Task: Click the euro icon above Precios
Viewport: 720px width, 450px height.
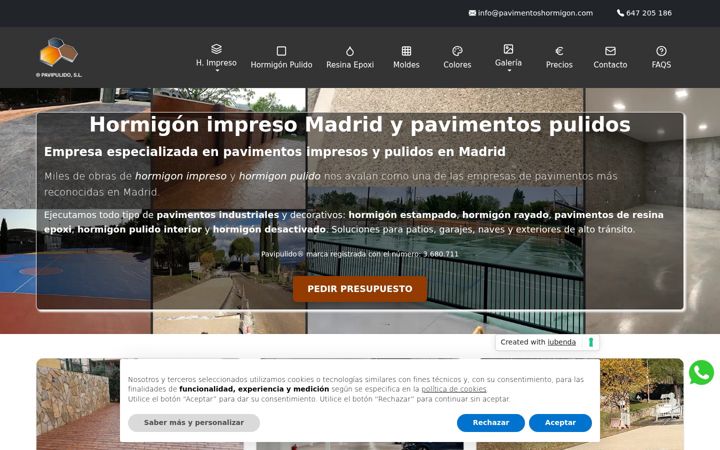Action: pyautogui.click(x=559, y=51)
